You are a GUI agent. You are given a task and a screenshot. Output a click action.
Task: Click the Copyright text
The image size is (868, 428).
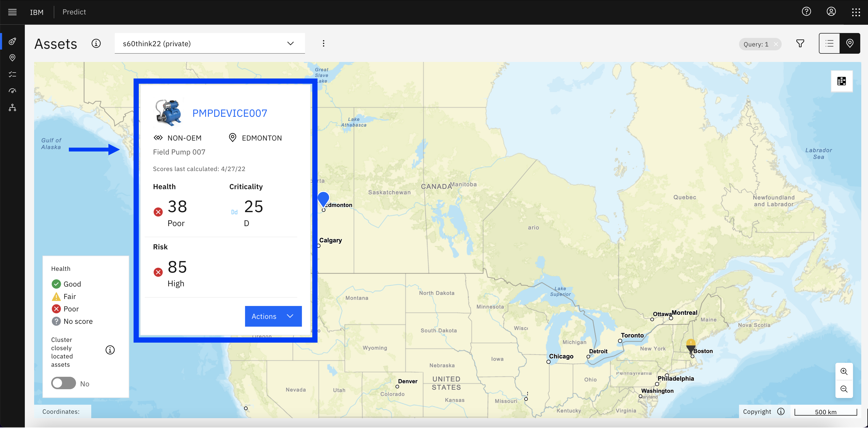pyautogui.click(x=757, y=411)
